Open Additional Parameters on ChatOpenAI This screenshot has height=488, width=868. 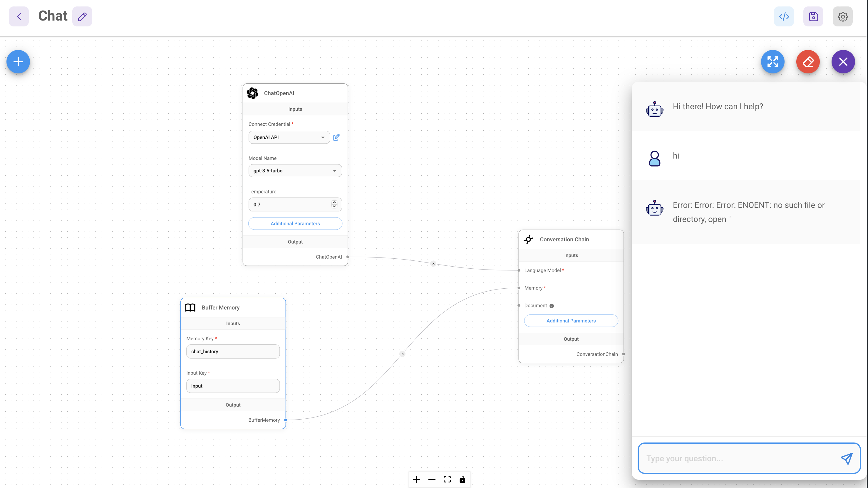295,223
